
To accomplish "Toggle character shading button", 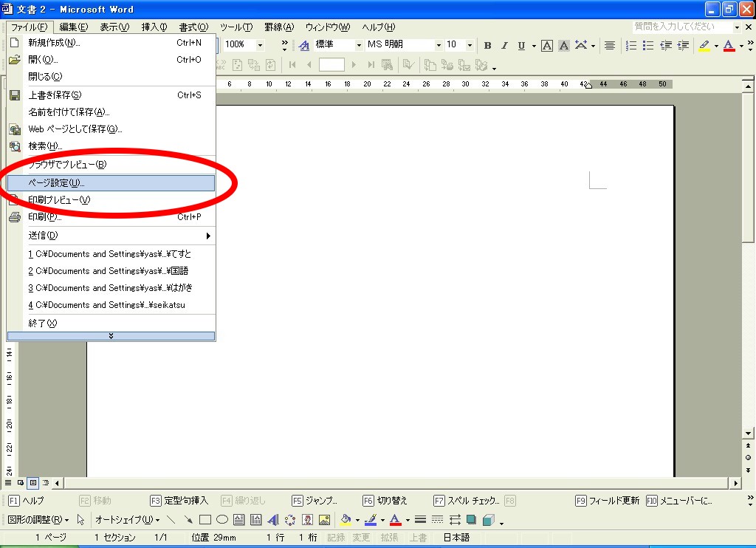I will click(563, 45).
